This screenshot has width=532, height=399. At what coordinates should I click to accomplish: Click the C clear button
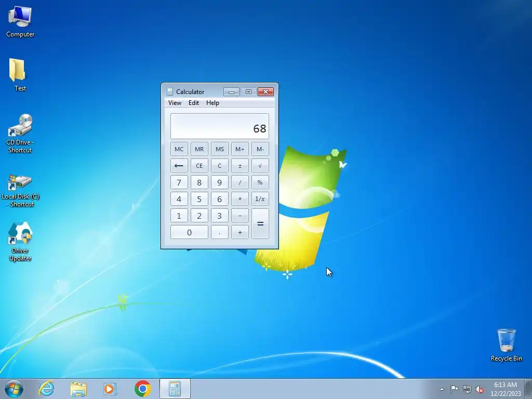point(220,166)
